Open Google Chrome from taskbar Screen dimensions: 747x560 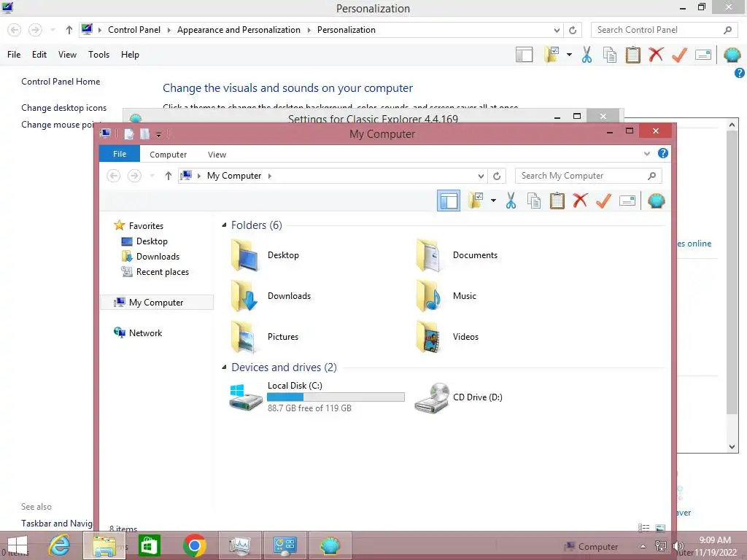(x=194, y=545)
